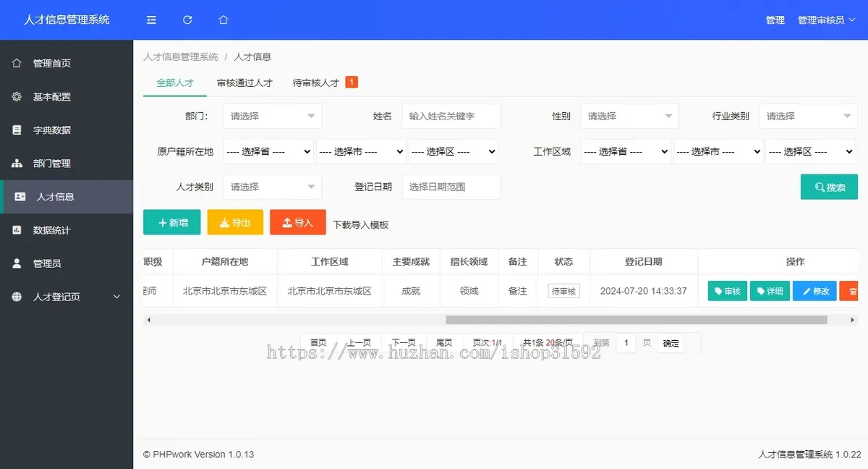Click the 新增 add button

(x=171, y=222)
